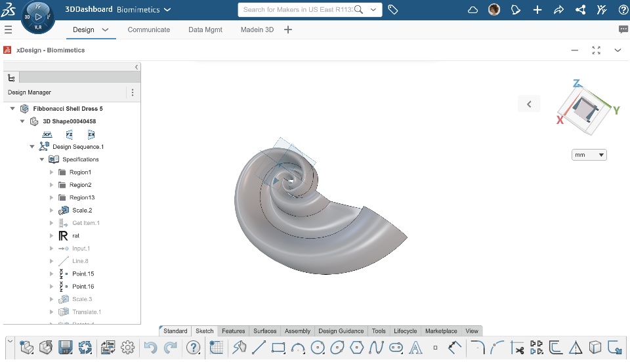Select the Text tool
This screenshot has height=364, width=630.
pyautogui.click(x=415, y=347)
